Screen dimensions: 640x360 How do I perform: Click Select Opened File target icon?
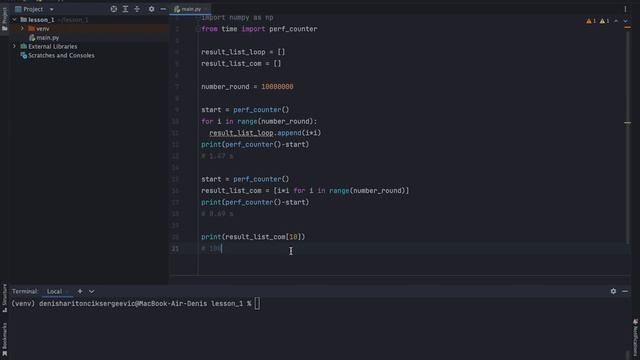[x=113, y=9]
